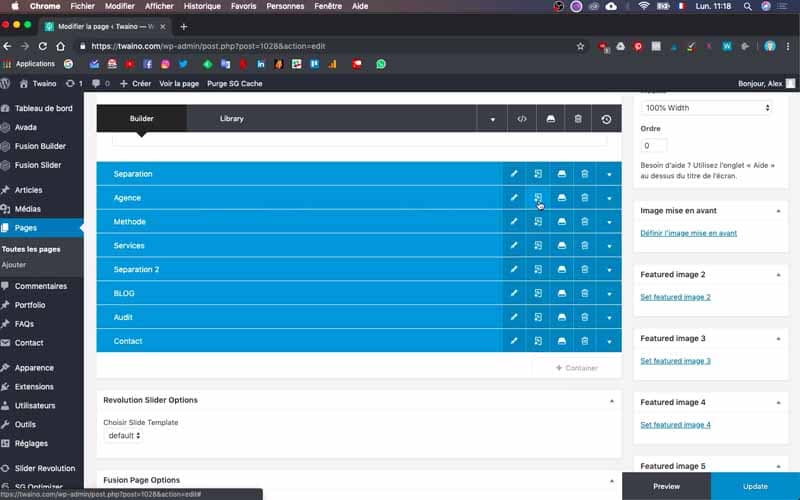Delete entire layout with trash icon

(x=578, y=119)
